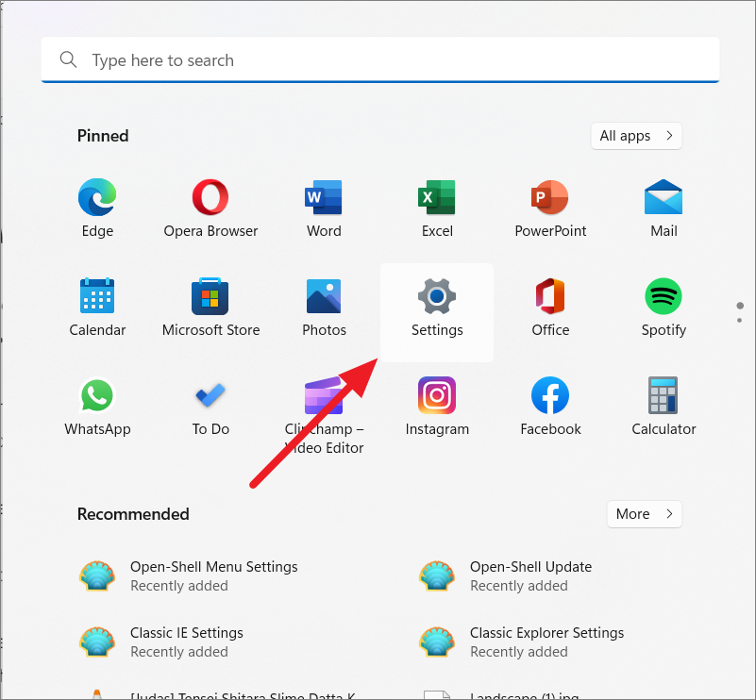Launch Microsoft Store
This screenshot has height=700, width=756.
coord(210,308)
